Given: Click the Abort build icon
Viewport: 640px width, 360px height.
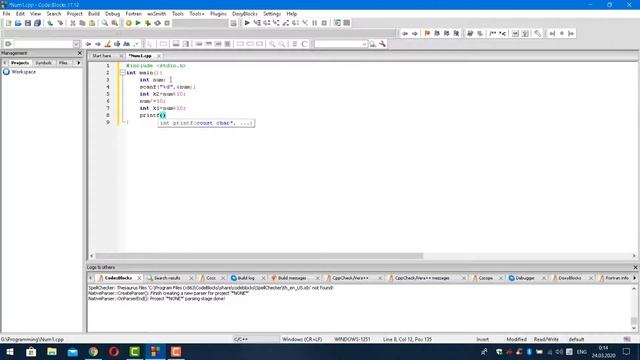Looking at the screenshot, I should point(167,23).
